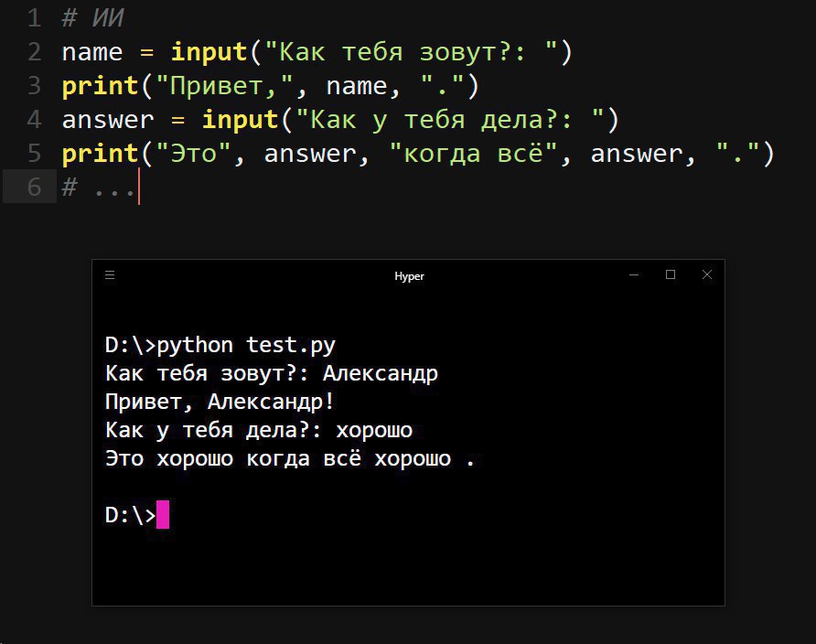Image resolution: width=816 pixels, height=644 pixels.
Task: Click the 'input' keyword on line 2
Action: [209, 52]
